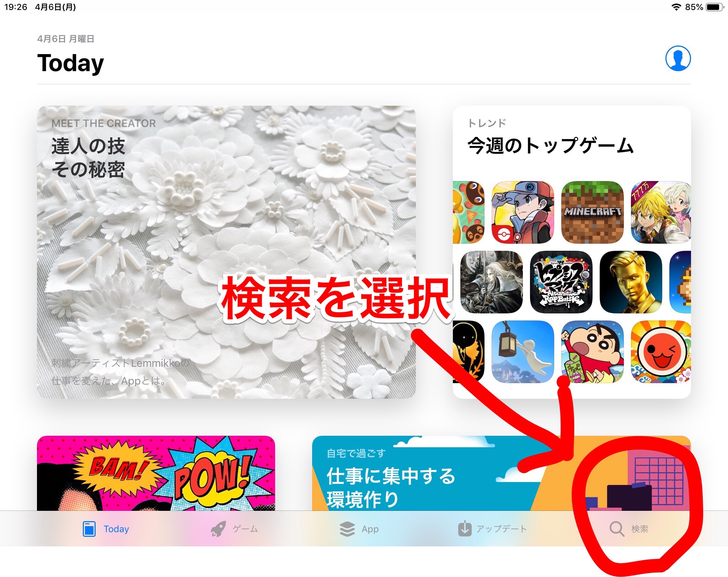Image resolution: width=728 pixels, height=577 pixels.
Task: Tap the golden Fortnite character icon
Action: pos(631,282)
